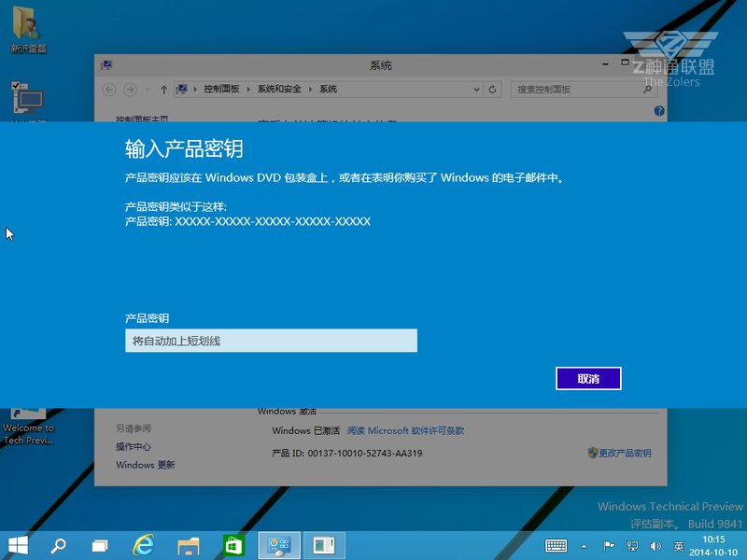
Task: Focus the product key input field
Action: (271, 341)
